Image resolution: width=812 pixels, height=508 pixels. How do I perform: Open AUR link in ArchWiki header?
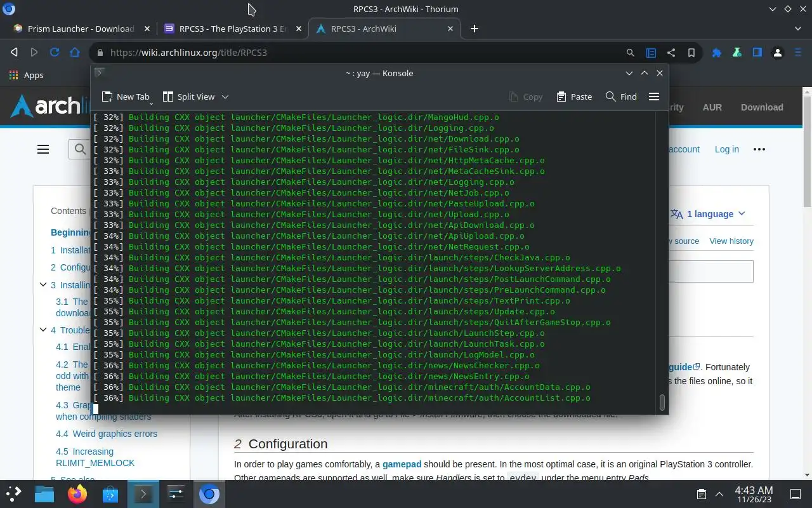(712, 107)
